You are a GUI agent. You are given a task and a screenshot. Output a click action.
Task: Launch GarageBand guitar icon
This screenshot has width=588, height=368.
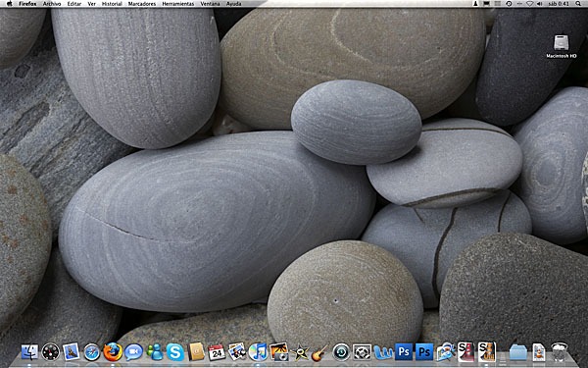click(319, 353)
